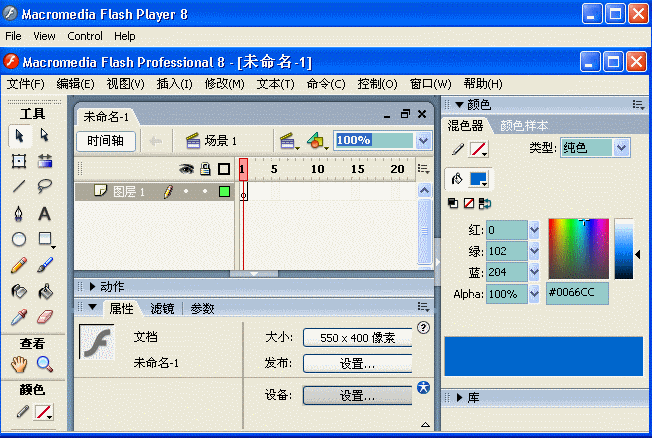Select the Gradient Transform tool
This screenshot has height=438, width=652.
(x=45, y=161)
